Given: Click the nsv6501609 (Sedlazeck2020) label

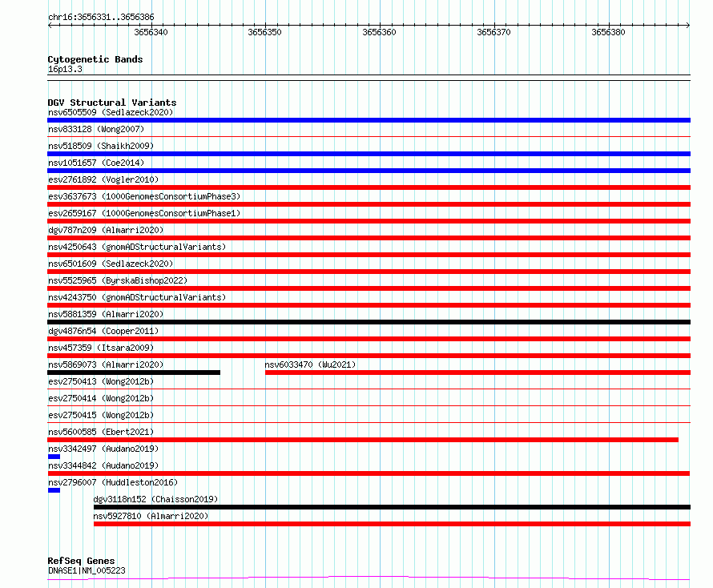Looking at the screenshot, I should point(111,264).
